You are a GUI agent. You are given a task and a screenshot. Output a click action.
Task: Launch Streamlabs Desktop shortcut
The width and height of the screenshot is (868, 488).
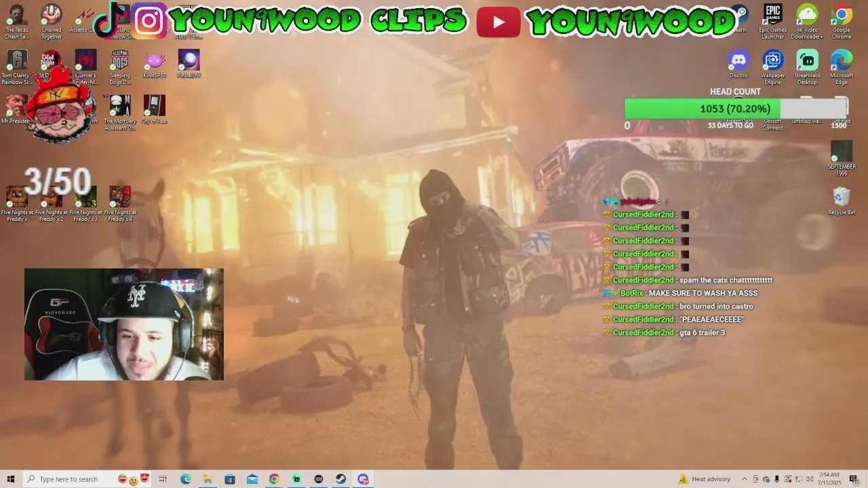[x=807, y=67]
